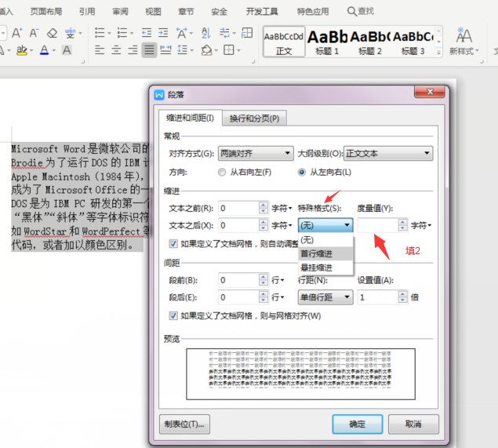
Task: Apply distributed alignment icon
Action: point(165,50)
